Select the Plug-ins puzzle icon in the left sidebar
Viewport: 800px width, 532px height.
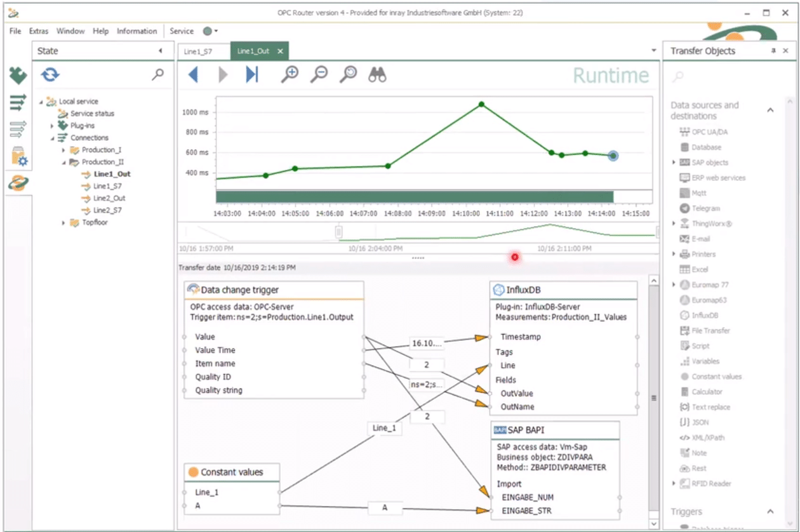18,76
